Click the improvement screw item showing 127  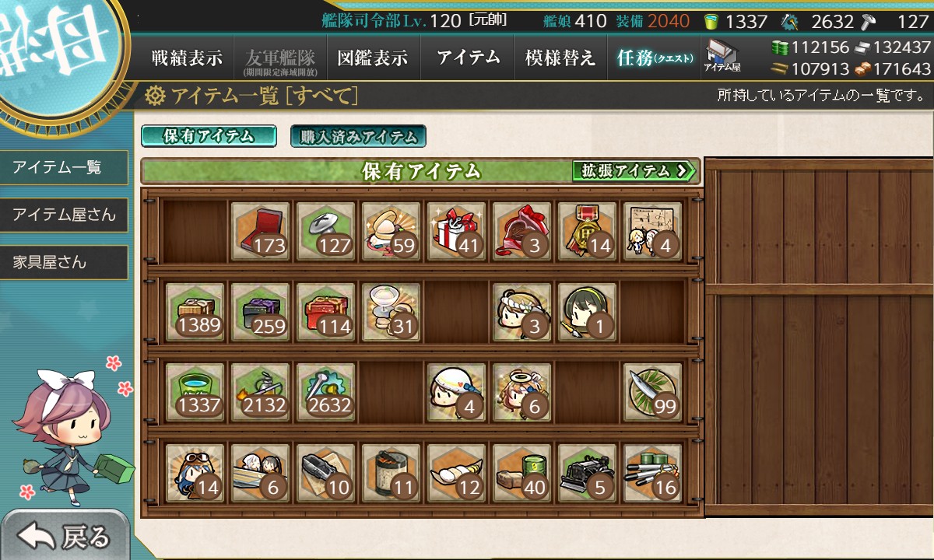(326, 231)
